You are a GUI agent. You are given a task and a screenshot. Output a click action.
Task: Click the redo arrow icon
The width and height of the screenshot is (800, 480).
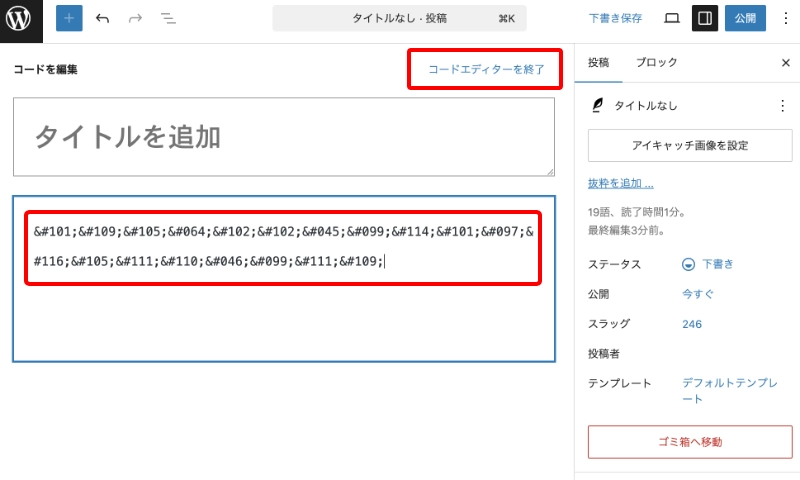135,19
